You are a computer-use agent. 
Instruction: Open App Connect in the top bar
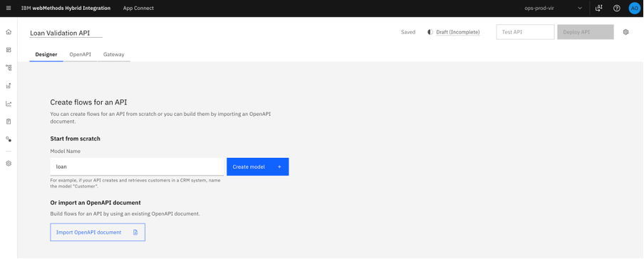(138, 9)
